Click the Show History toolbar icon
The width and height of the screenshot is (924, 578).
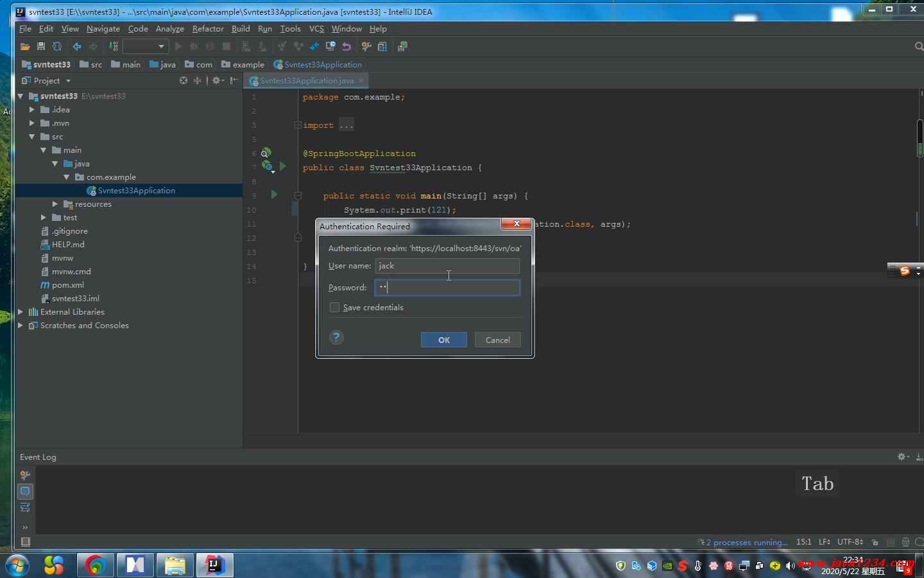click(330, 46)
